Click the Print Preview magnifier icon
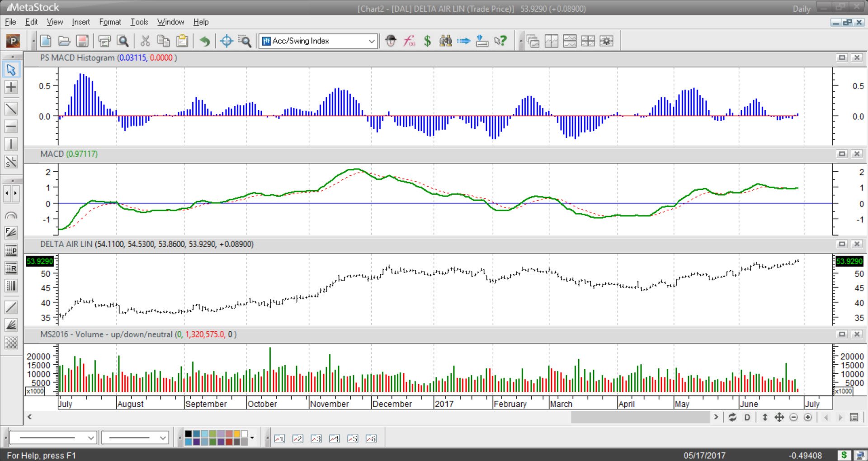 123,41
